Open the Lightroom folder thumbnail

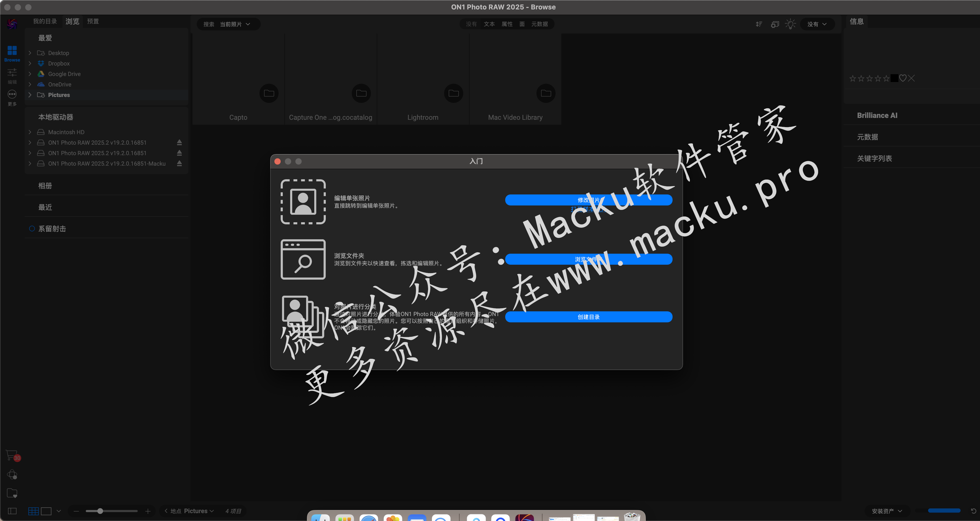(423, 79)
